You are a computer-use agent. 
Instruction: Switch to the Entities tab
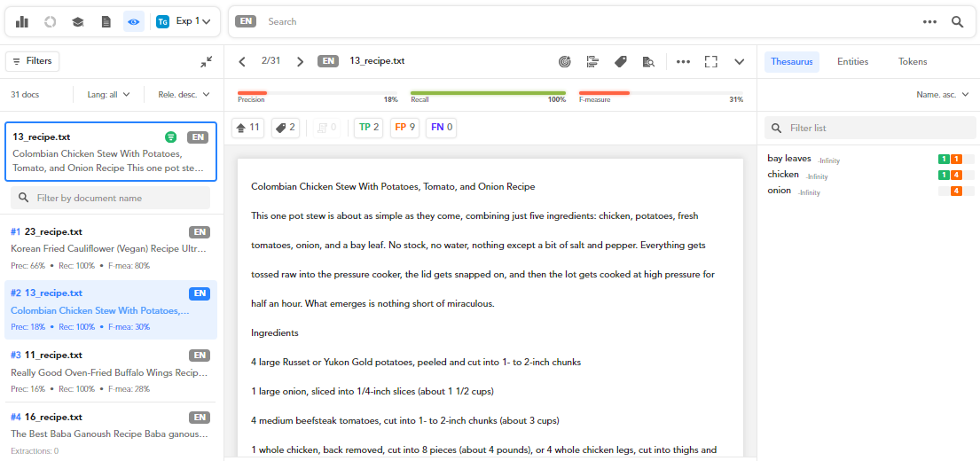852,61
